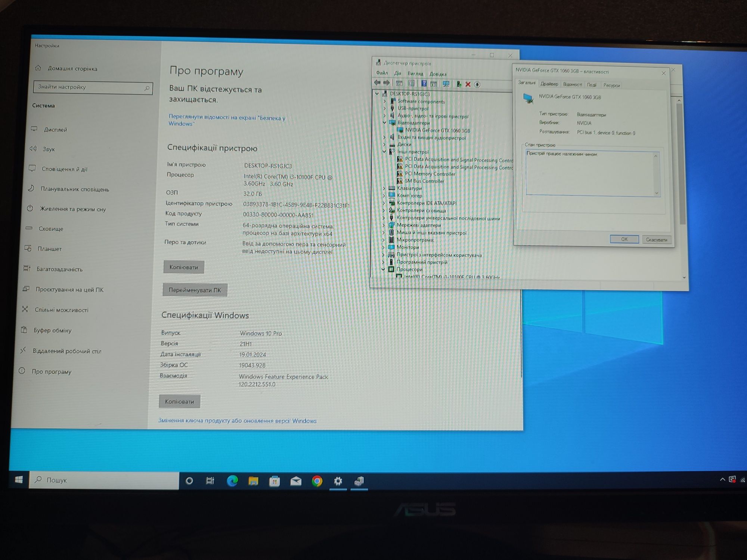Open the Довідка menu in Device Manager
Viewport: 747px width, 560px height.
(438, 74)
